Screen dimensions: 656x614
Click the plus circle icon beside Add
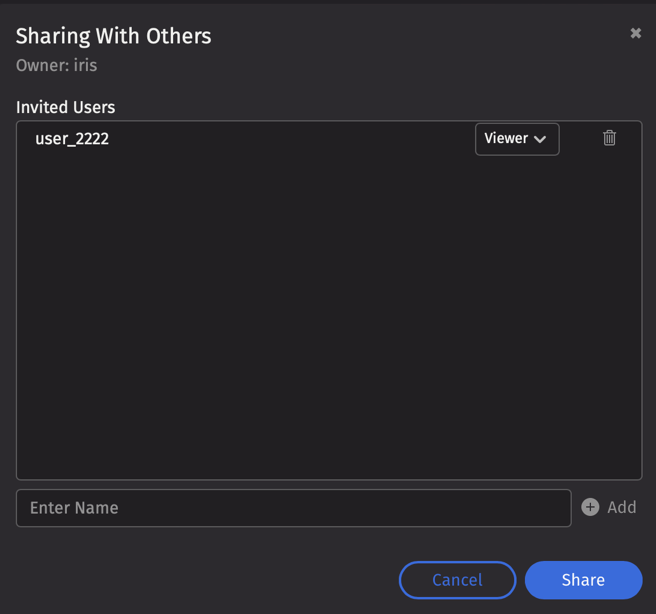pyautogui.click(x=590, y=507)
